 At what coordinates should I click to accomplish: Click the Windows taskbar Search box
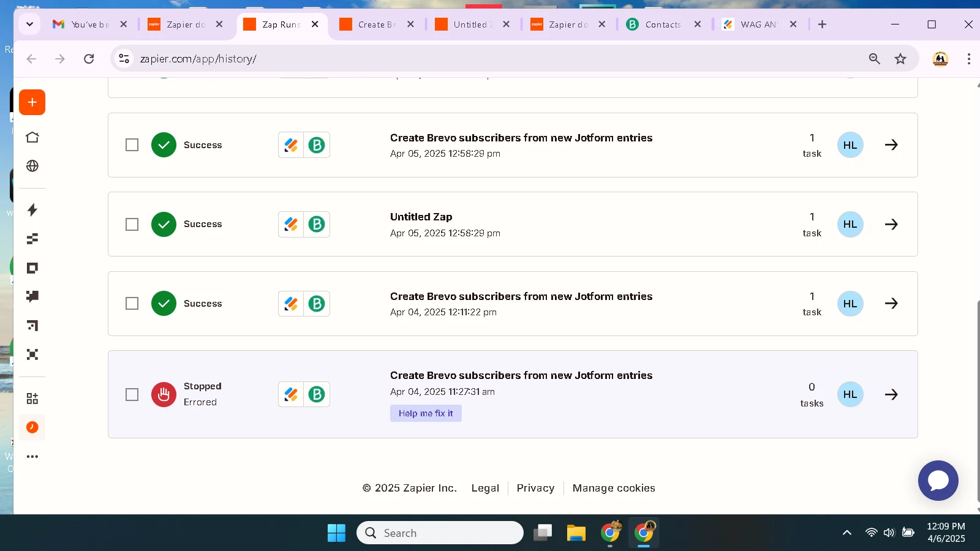tap(440, 533)
